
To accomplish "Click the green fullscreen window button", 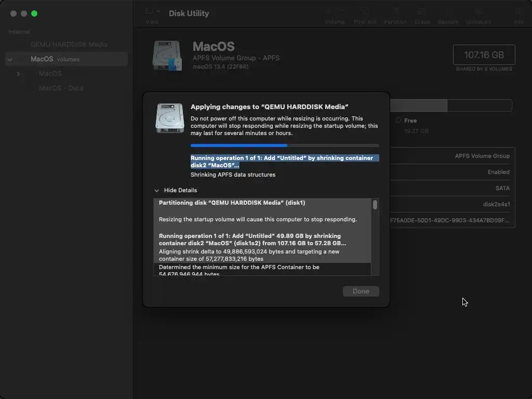I will pos(34,14).
